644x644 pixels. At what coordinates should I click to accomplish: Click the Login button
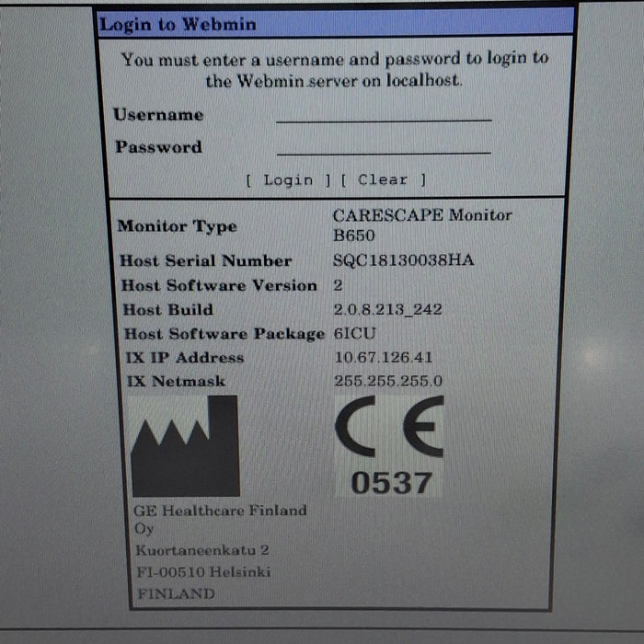(x=288, y=180)
